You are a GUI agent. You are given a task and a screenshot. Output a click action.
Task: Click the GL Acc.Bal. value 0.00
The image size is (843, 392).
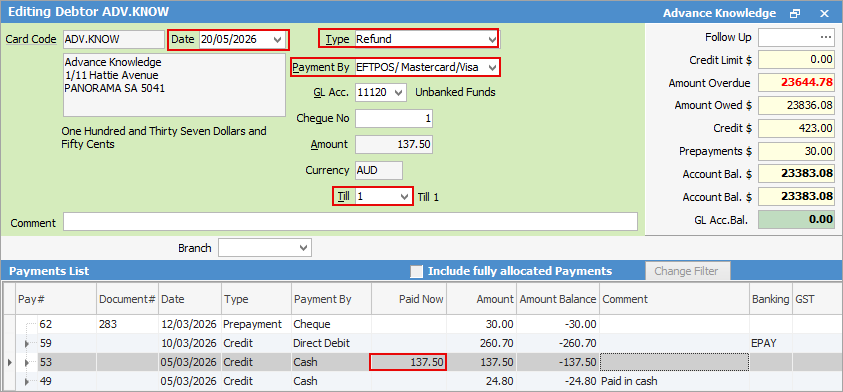coord(796,220)
